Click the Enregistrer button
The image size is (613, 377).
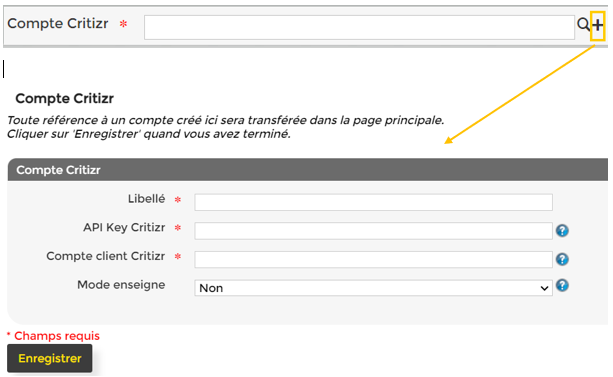[50, 358]
